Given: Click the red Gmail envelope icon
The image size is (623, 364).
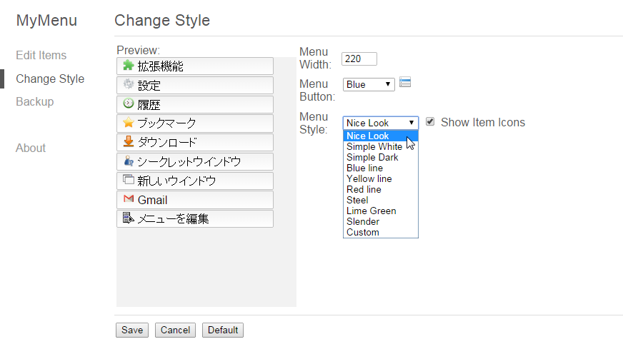Looking at the screenshot, I should click(x=129, y=198).
